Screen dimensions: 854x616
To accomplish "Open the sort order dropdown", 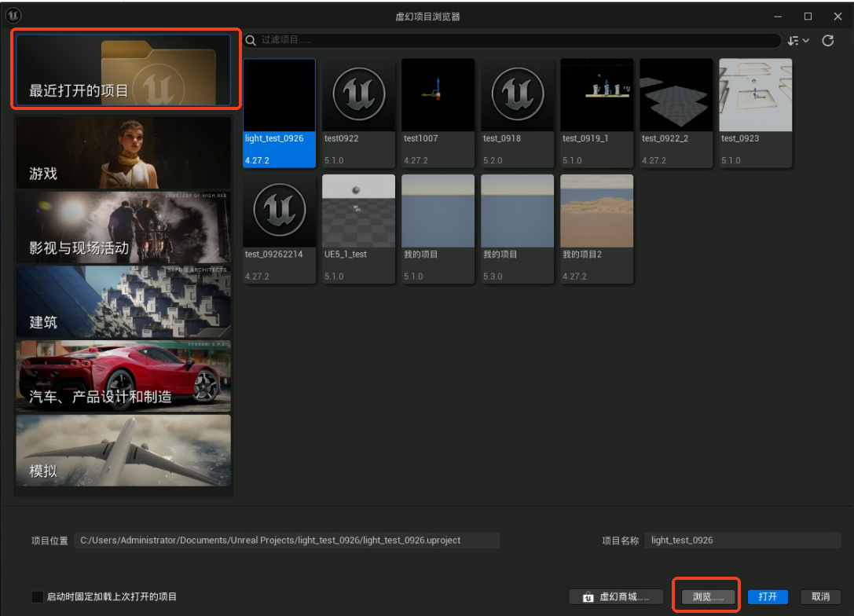I will [798, 41].
